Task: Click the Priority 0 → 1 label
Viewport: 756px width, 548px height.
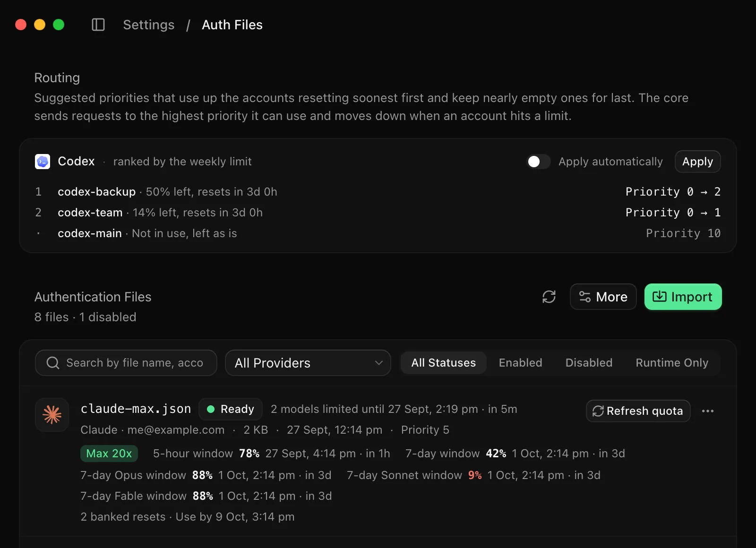Action: (673, 213)
